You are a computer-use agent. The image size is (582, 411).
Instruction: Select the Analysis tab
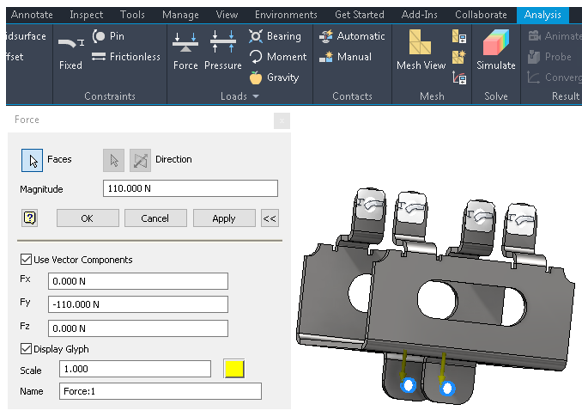(x=542, y=15)
